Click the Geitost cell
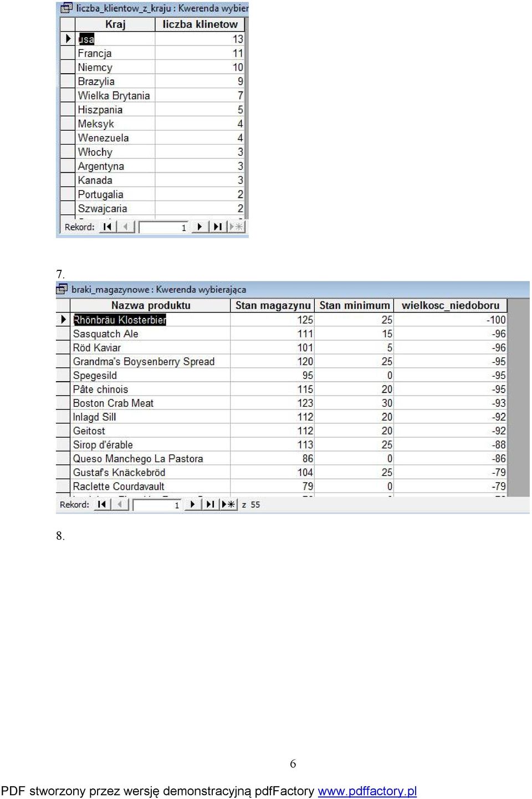This screenshot has height=799, width=532. (150, 431)
